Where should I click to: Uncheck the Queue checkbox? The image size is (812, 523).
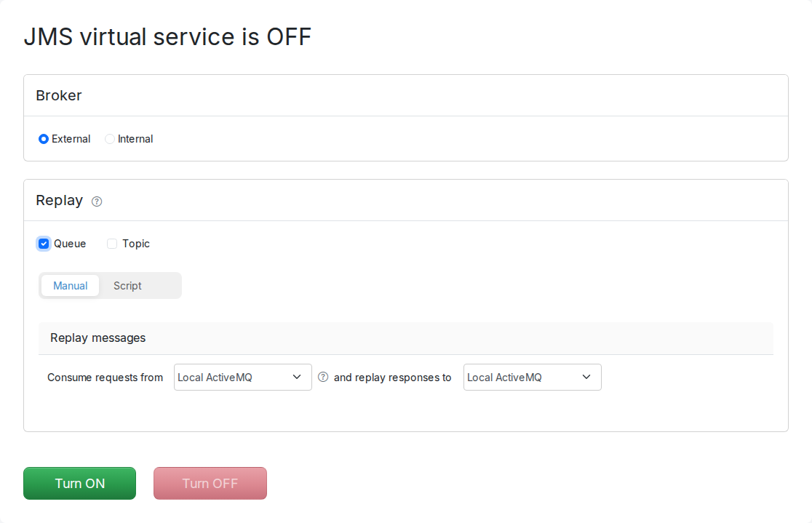(44, 244)
